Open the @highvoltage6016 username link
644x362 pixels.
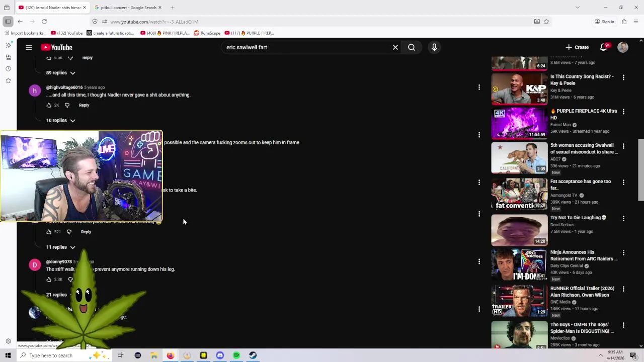pos(64,87)
